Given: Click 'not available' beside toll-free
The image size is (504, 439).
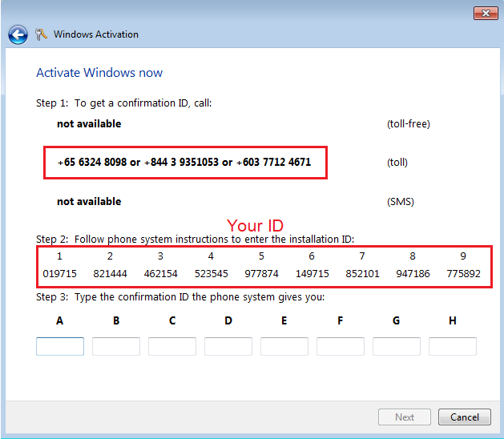Looking at the screenshot, I should click(x=89, y=123).
